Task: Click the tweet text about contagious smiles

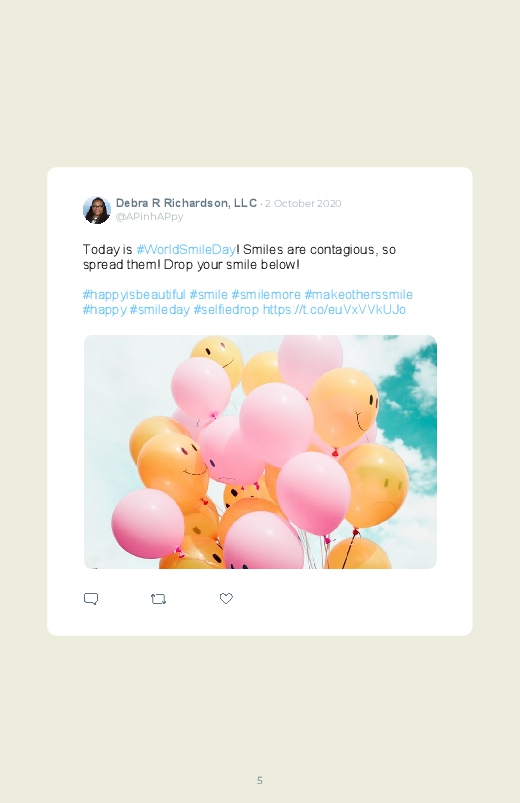Action: click(239, 257)
